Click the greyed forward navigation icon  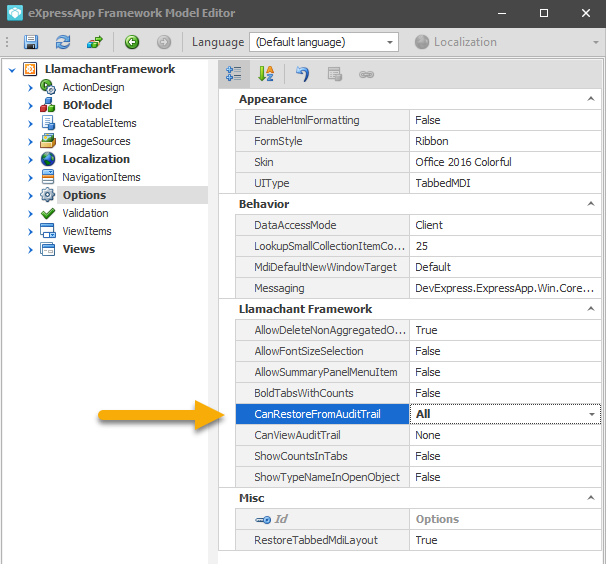tap(164, 42)
